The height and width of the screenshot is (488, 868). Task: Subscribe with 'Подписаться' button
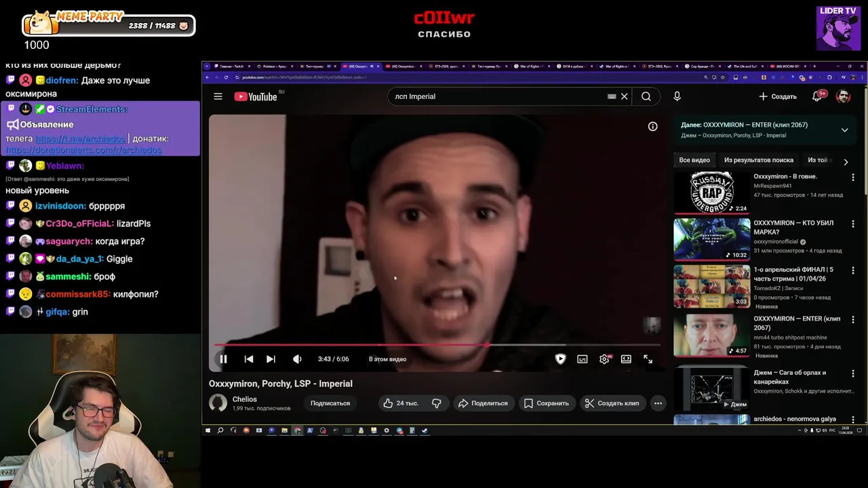tap(330, 403)
